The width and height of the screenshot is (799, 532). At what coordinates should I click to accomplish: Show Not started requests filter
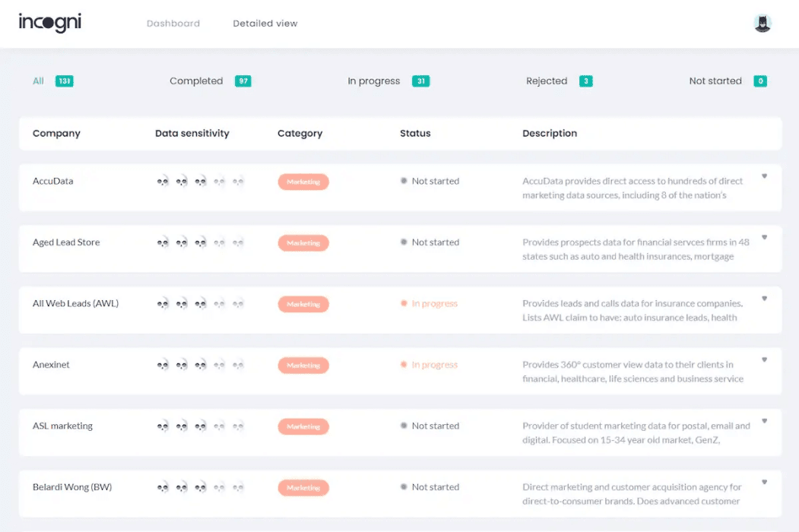click(715, 81)
